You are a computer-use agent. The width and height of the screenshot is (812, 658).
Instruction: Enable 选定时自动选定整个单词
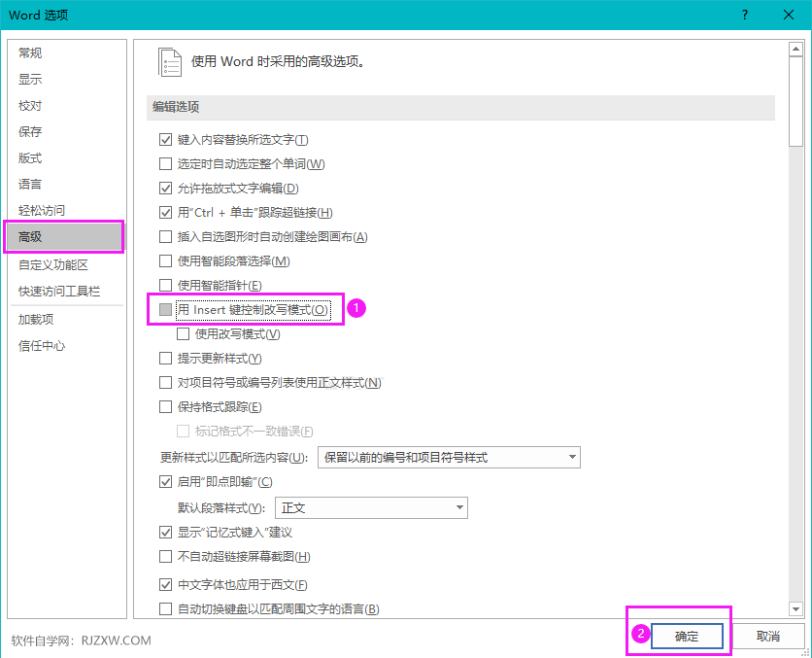165,163
